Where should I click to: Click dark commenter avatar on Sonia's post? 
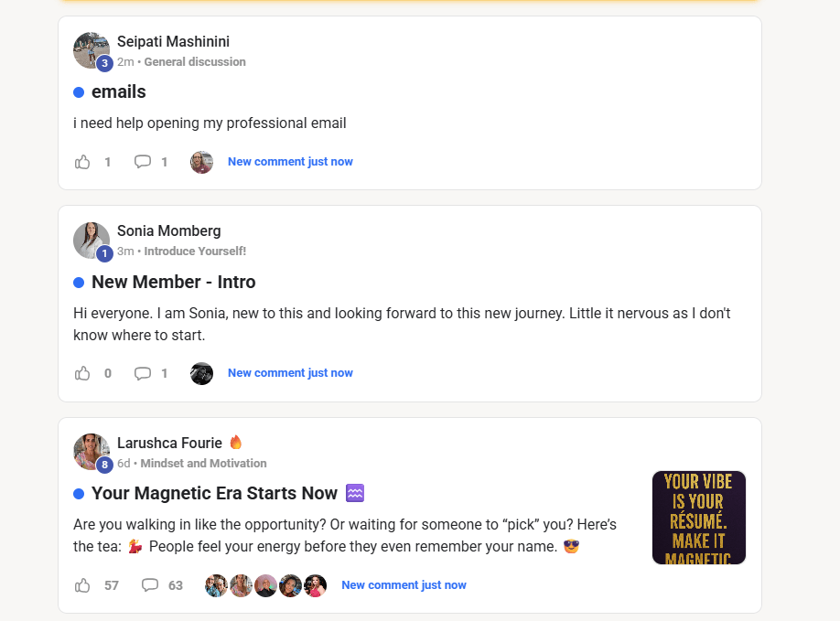[201, 373]
